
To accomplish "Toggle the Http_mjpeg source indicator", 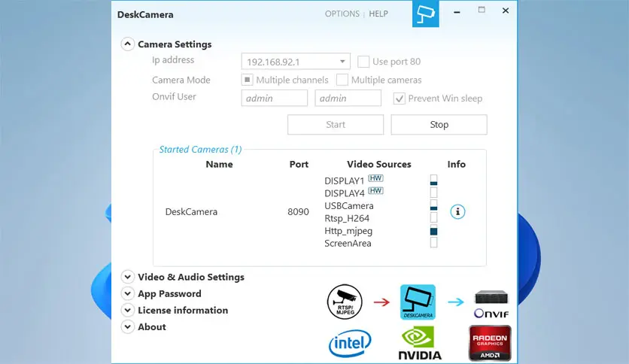I will 433,230.
